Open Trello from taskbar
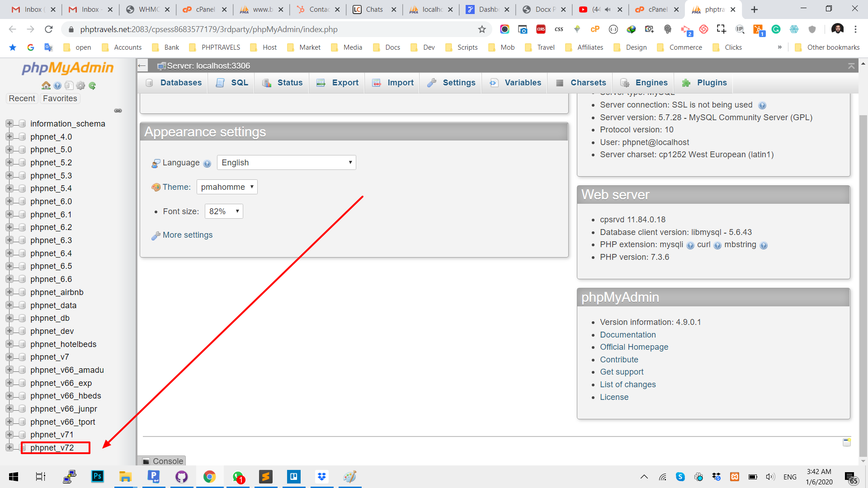The height and width of the screenshot is (488, 868). (x=294, y=477)
